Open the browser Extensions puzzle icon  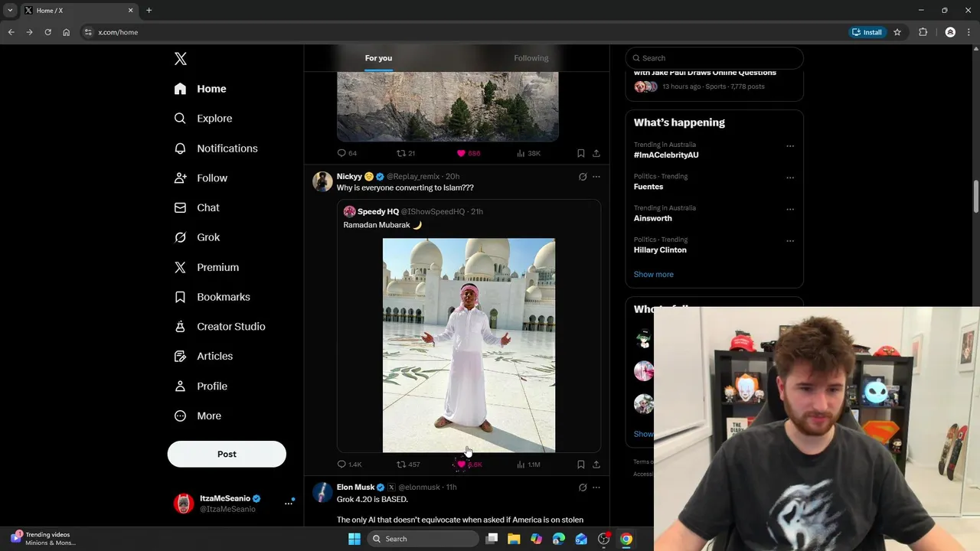923,32
